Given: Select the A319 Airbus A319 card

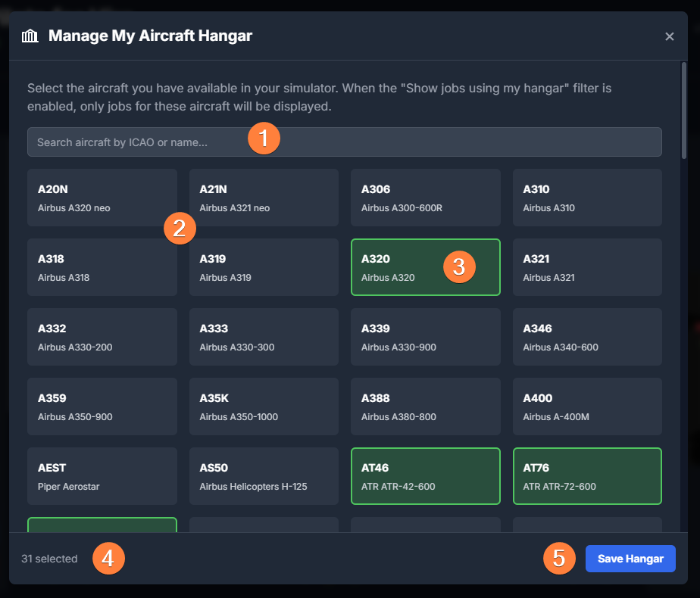Looking at the screenshot, I should click(264, 267).
